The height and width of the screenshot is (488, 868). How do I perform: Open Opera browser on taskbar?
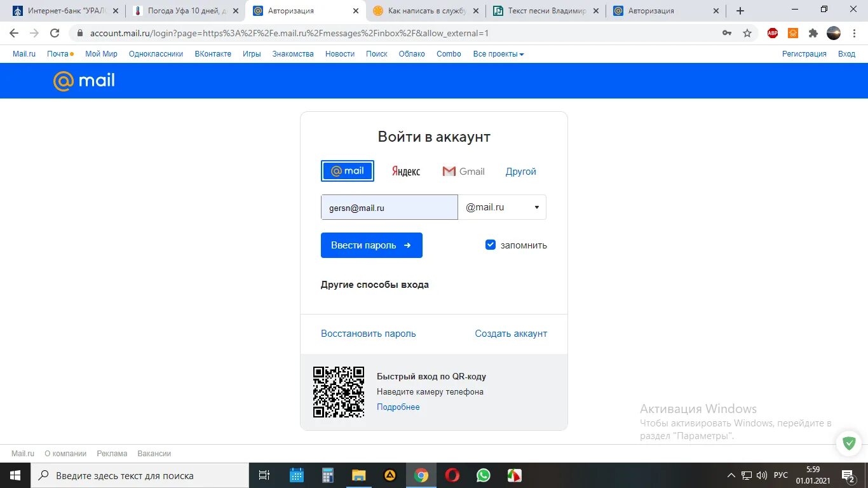click(452, 475)
